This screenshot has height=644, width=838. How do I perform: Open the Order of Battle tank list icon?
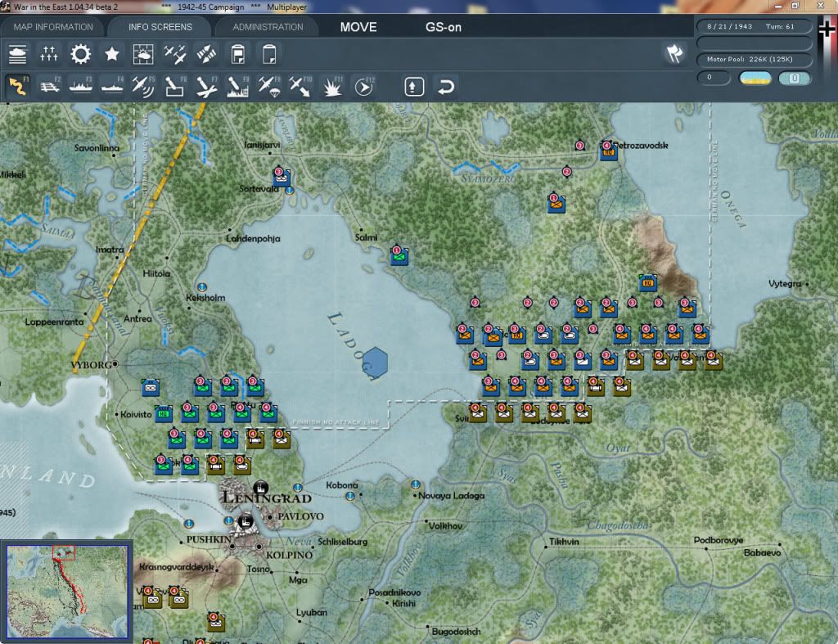18,54
